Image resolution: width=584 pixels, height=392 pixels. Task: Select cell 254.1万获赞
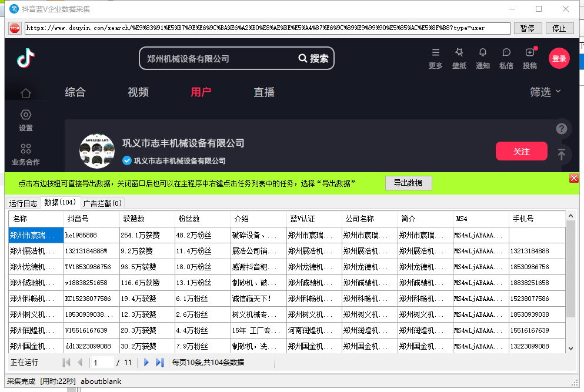point(147,235)
